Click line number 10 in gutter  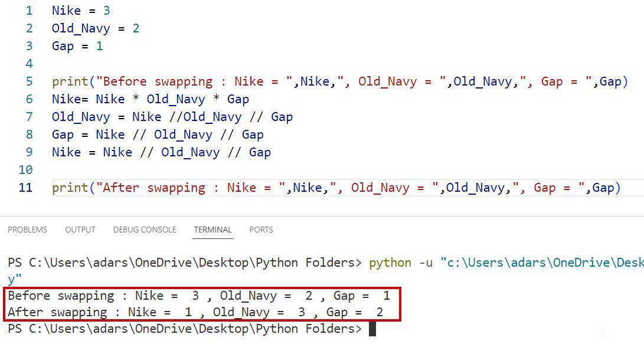coord(25,169)
